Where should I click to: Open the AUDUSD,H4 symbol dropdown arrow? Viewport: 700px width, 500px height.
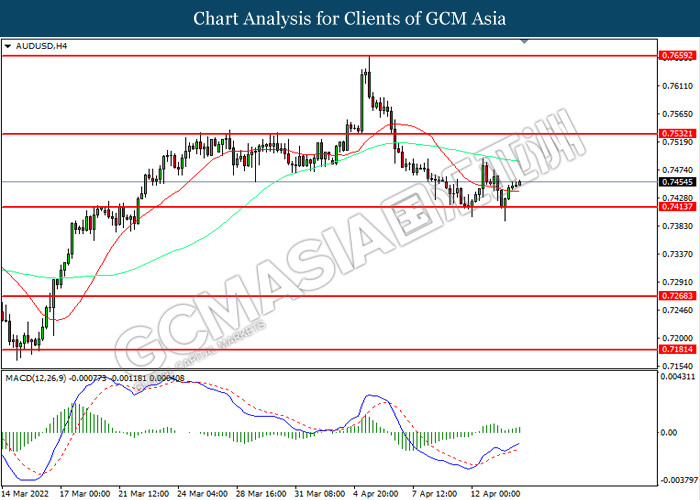8,46
